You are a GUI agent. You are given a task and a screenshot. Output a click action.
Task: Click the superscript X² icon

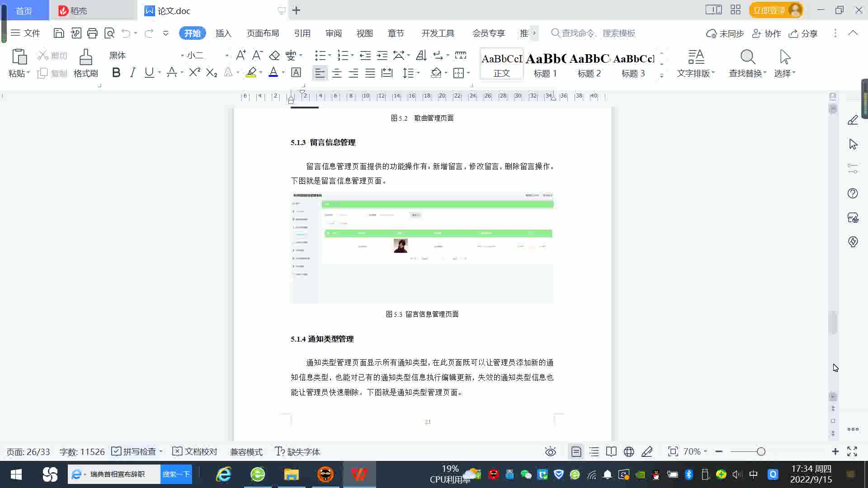click(x=194, y=73)
